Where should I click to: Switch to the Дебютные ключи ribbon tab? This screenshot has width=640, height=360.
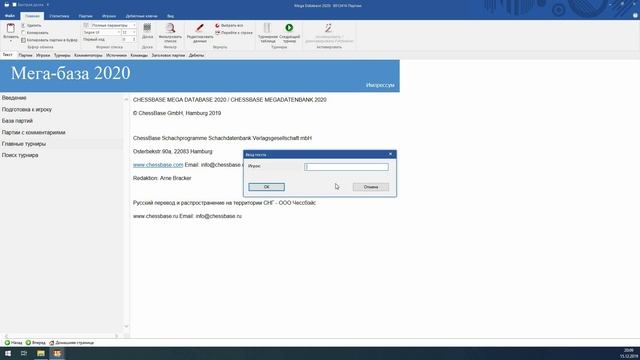[141, 16]
